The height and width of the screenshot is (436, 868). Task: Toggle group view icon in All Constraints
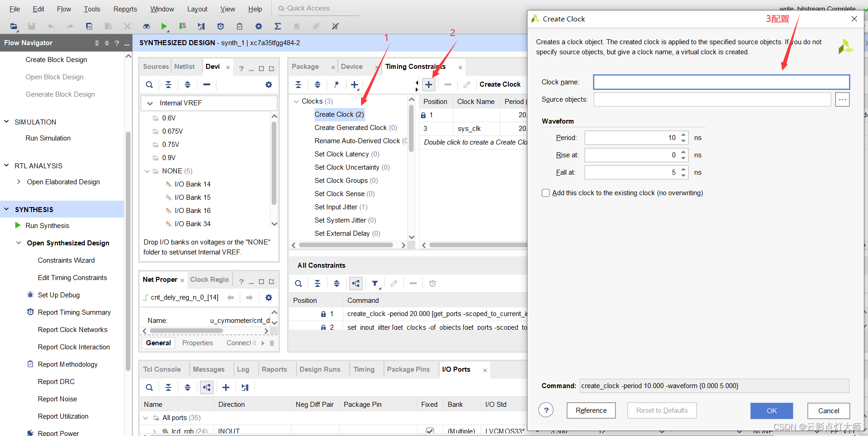(356, 284)
